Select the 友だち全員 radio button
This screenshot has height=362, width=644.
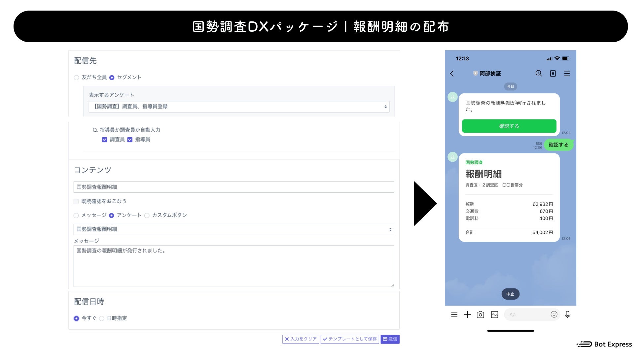(x=77, y=78)
